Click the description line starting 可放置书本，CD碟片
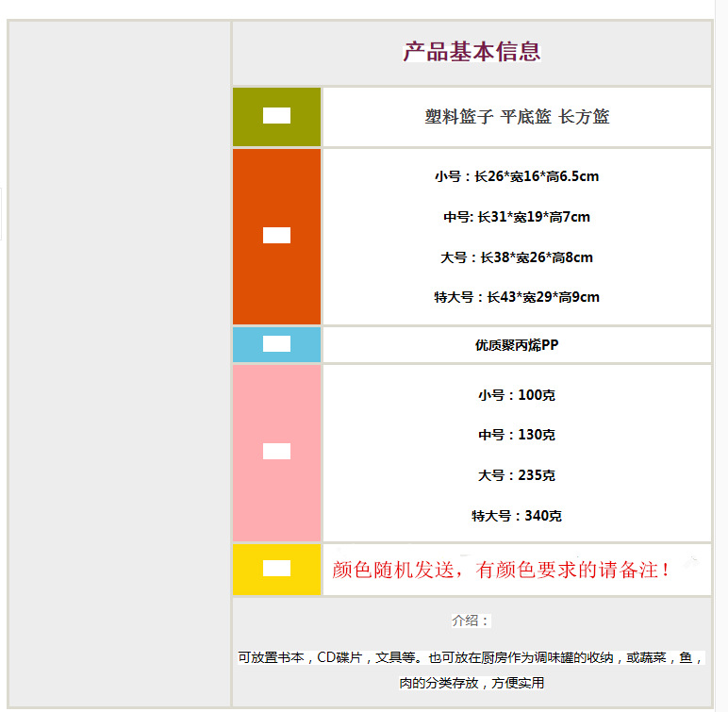This screenshot has width=728, height=712. click(x=471, y=657)
